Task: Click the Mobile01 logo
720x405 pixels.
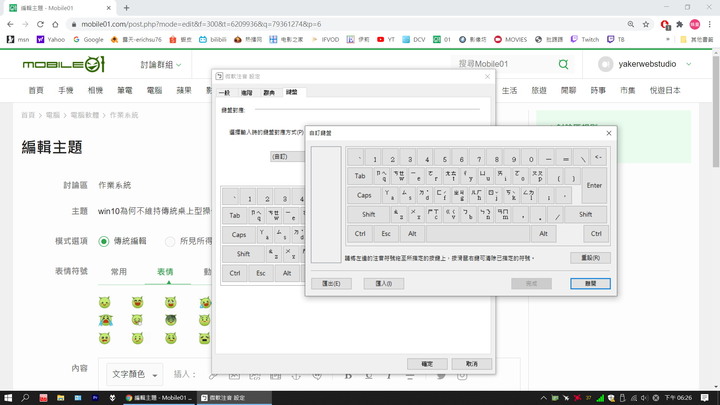Action: [x=64, y=64]
